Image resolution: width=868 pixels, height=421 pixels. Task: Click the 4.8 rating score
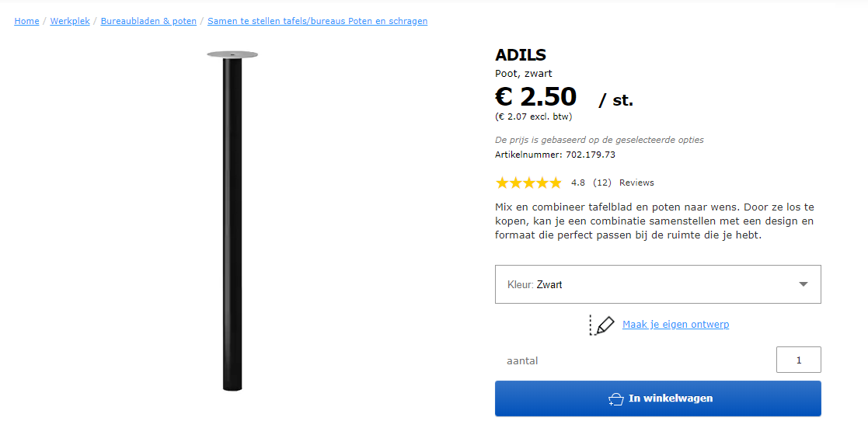tap(578, 183)
